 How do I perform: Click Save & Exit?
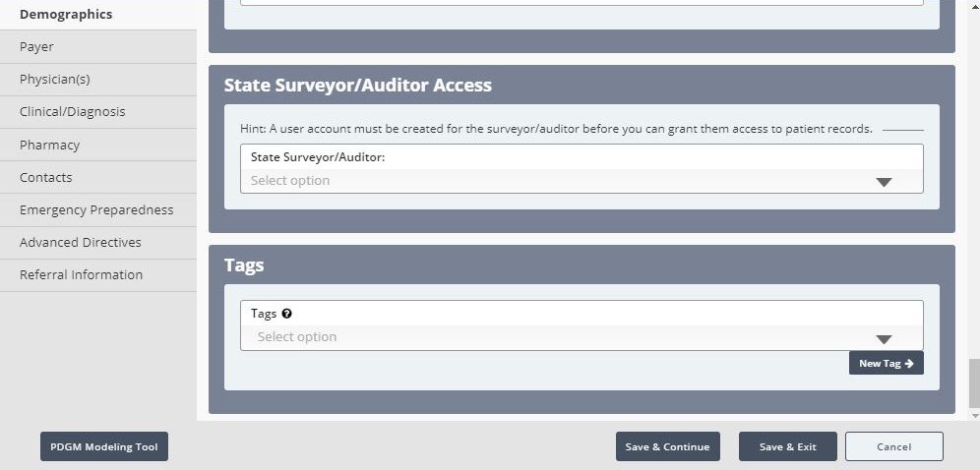pyautogui.click(x=787, y=446)
